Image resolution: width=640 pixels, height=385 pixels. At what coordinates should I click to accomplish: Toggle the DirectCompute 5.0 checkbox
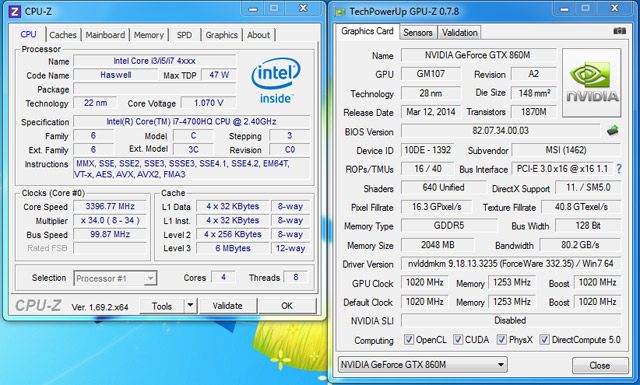tap(544, 339)
